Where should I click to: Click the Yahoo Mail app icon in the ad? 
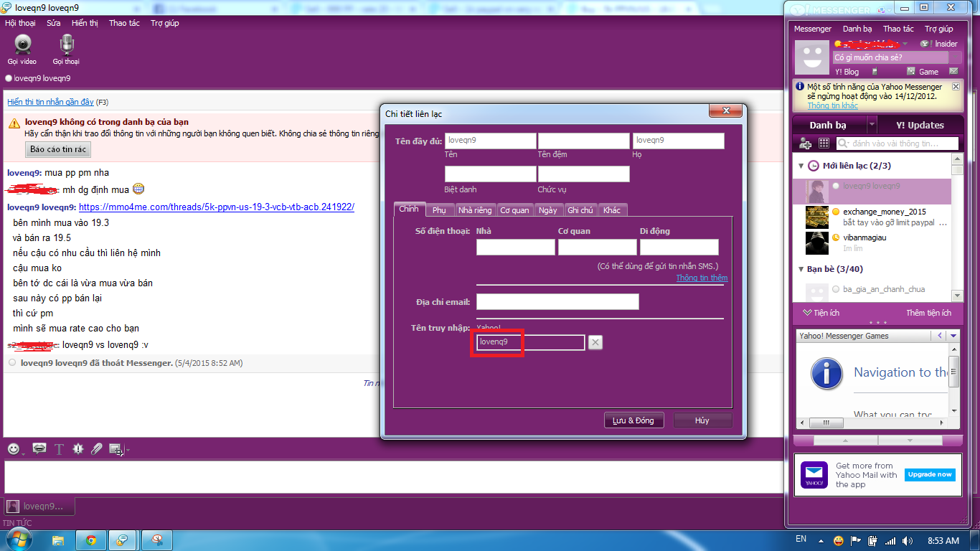[814, 475]
